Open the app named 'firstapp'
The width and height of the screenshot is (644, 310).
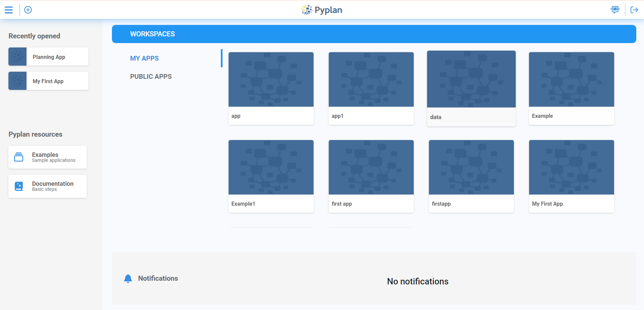(x=471, y=176)
